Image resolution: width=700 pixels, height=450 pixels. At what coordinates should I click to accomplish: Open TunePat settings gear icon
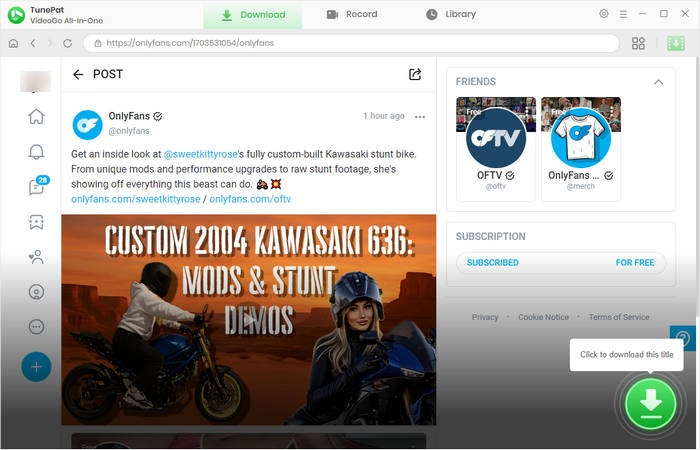pyautogui.click(x=603, y=14)
